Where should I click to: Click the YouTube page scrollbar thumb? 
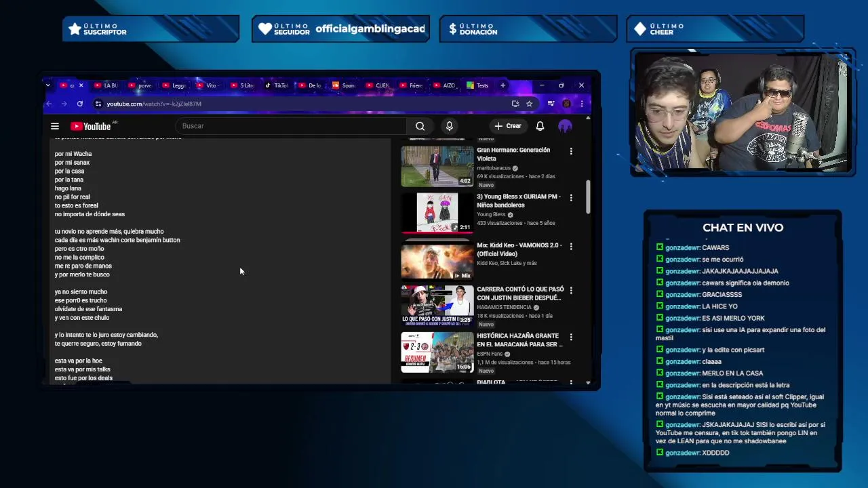click(588, 197)
